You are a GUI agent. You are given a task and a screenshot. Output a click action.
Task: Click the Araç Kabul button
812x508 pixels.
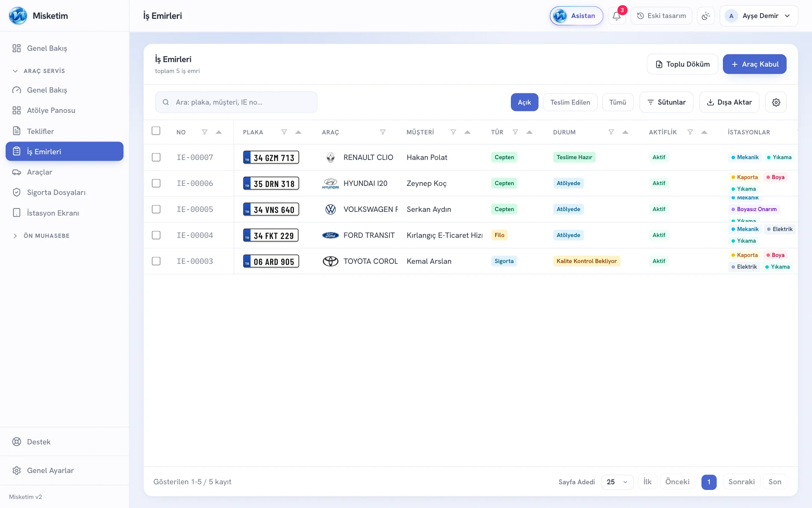tap(754, 64)
